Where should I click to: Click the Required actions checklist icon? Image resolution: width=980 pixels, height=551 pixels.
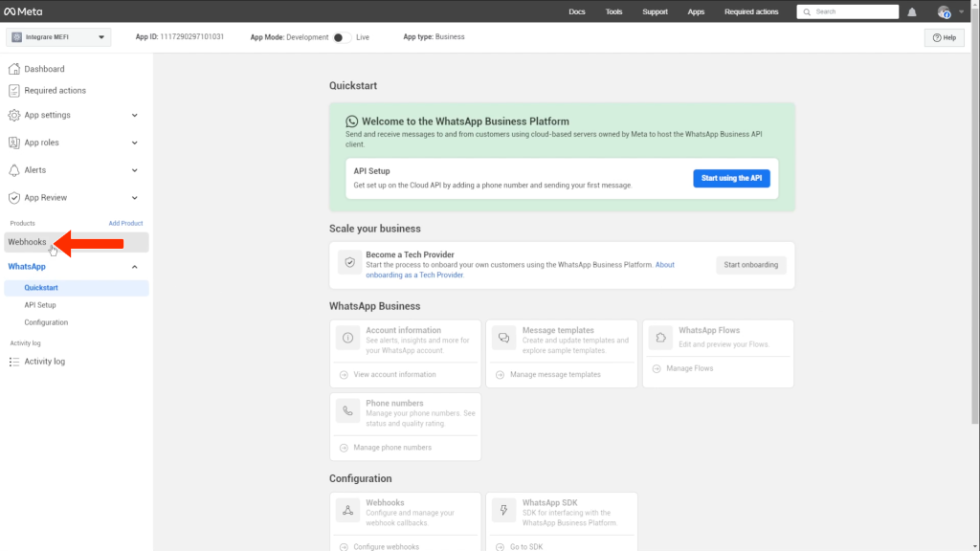(x=13, y=91)
